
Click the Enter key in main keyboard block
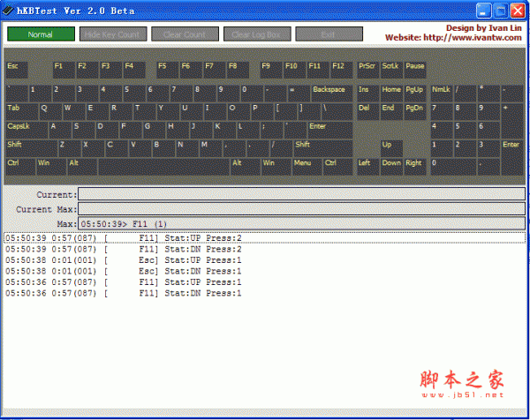coord(329,131)
